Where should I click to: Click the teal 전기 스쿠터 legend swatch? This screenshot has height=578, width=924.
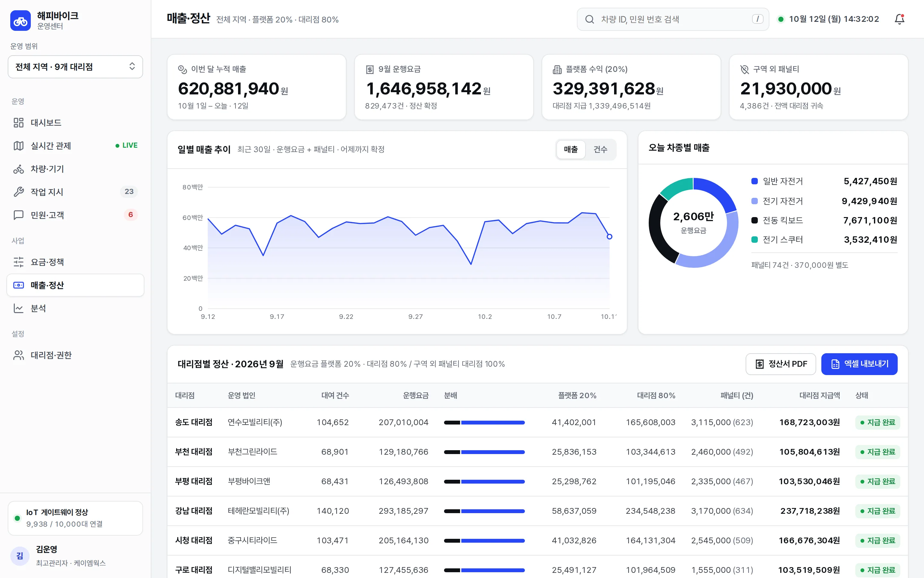(755, 240)
